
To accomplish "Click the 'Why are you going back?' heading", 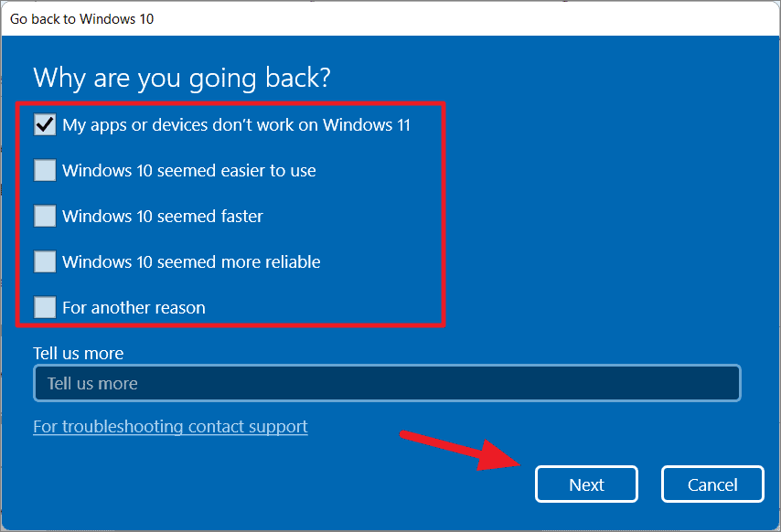I will [x=182, y=78].
